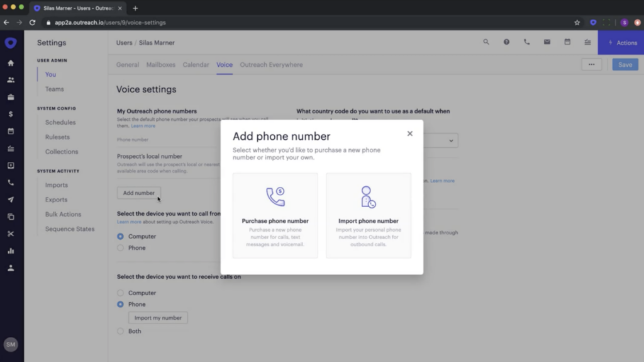Screen dimensions: 644x362
Task: Click the browser profile avatar icon
Action: click(x=625, y=23)
